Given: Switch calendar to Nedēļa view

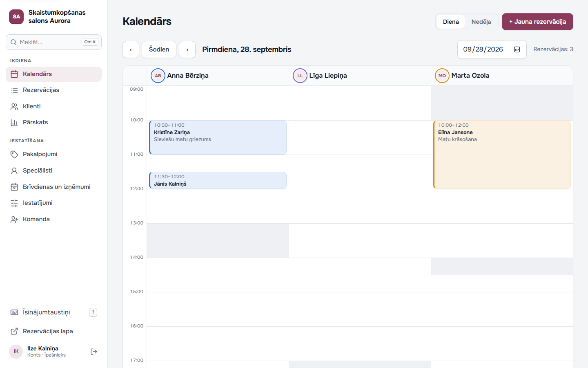Looking at the screenshot, I should pyautogui.click(x=481, y=22).
